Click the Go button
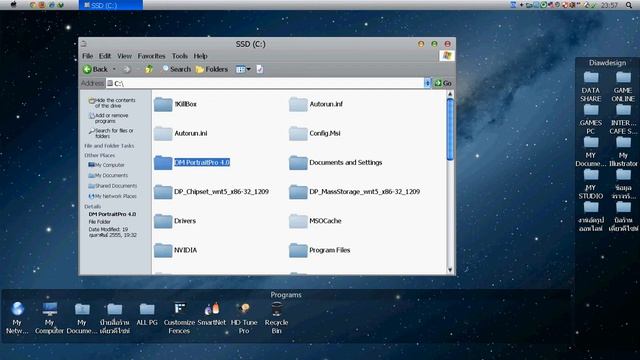The width and height of the screenshot is (640, 360). 443,83
